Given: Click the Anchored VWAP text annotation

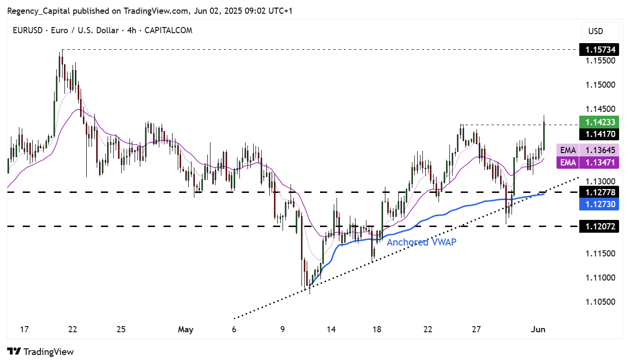Looking at the screenshot, I should click(x=421, y=242).
